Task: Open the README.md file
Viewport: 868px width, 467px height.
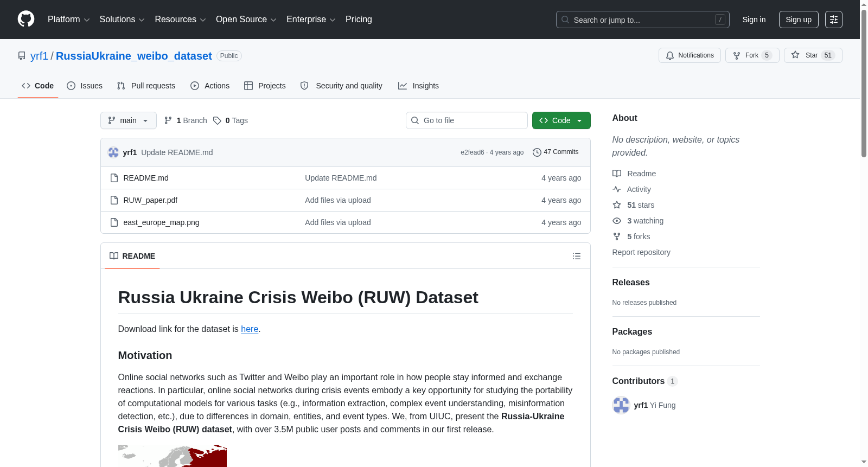Action: 146,178
